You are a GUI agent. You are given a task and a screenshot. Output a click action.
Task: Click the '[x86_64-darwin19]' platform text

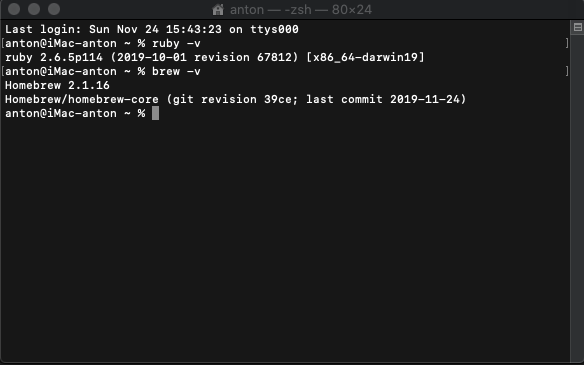[365, 58]
